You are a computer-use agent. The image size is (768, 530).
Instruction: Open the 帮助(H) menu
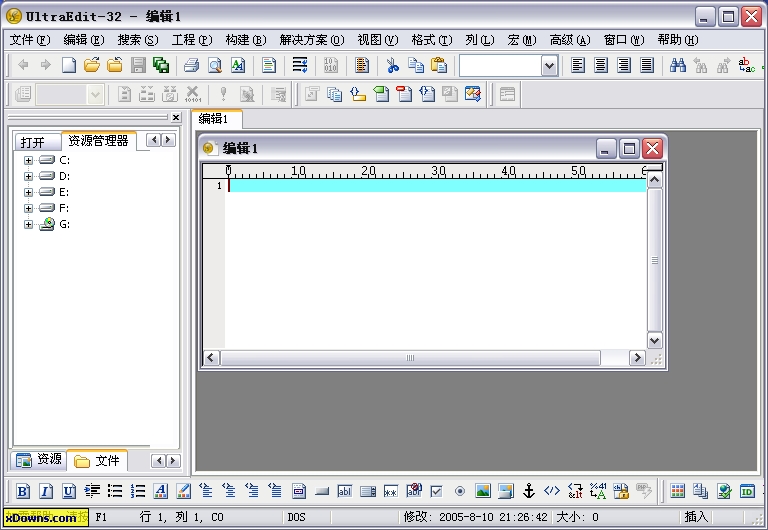tap(678, 40)
